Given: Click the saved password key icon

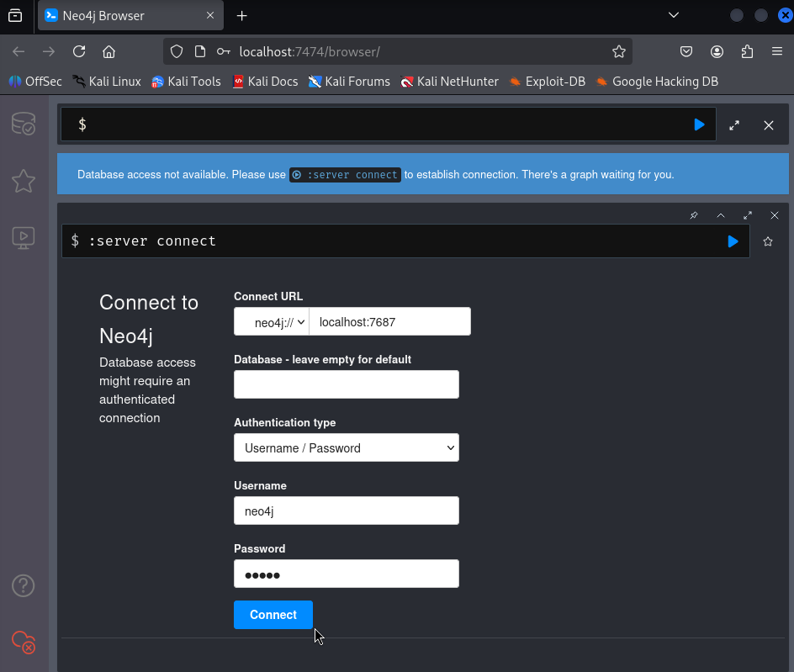Looking at the screenshot, I should click(x=224, y=51).
